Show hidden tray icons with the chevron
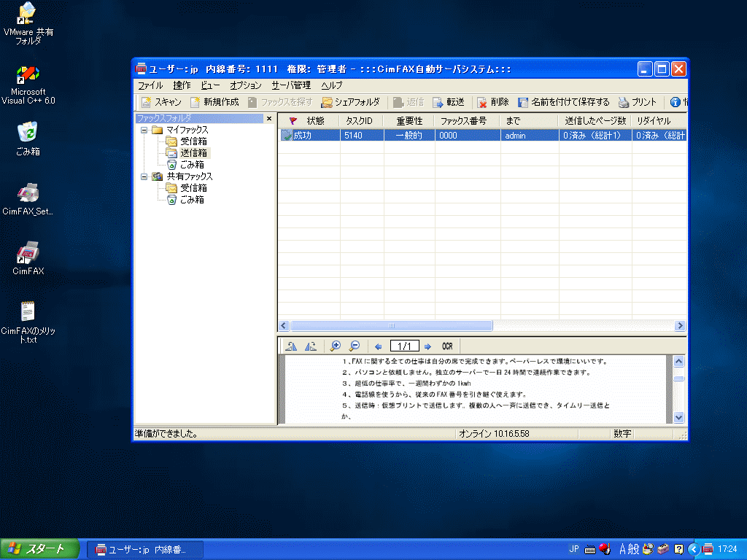The width and height of the screenshot is (747, 560). click(x=694, y=550)
